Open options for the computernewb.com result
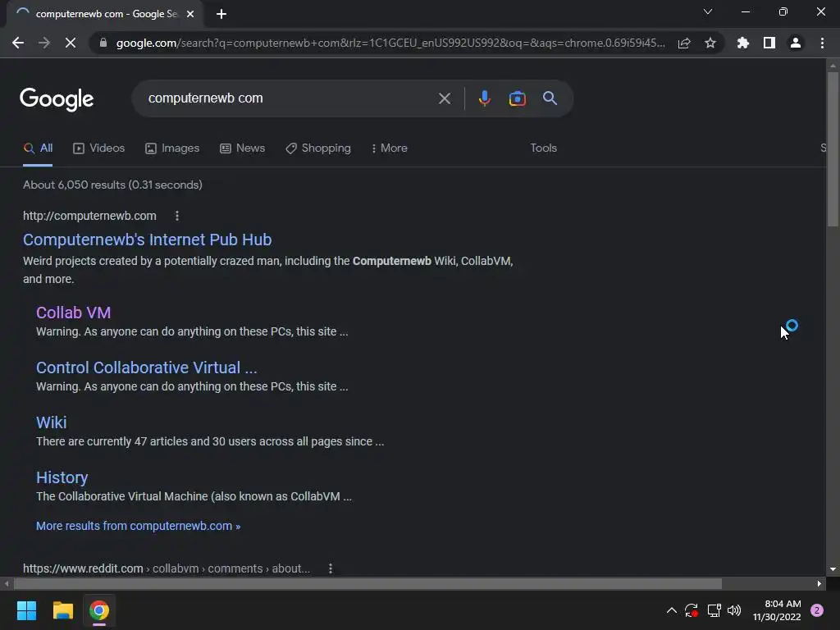The height and width of the screenshot is (630, 840). point(177,216)
